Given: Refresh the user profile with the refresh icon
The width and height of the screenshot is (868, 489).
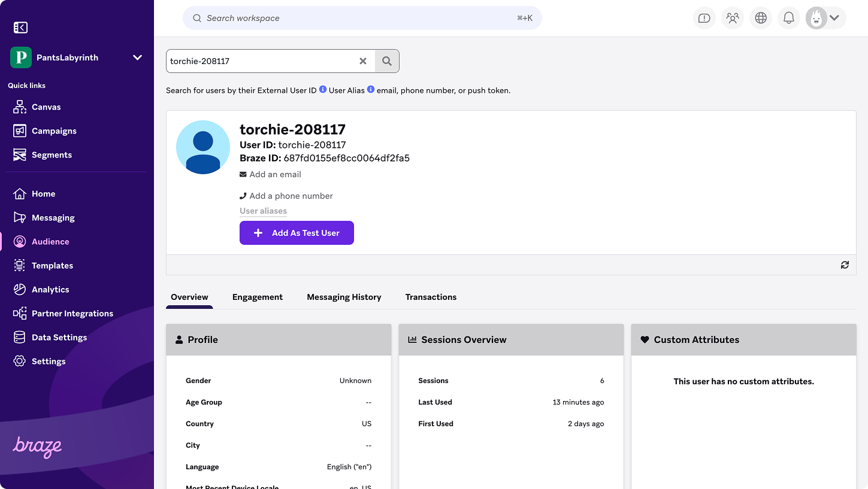Looking at the screenshot, I should coord(845,265).
